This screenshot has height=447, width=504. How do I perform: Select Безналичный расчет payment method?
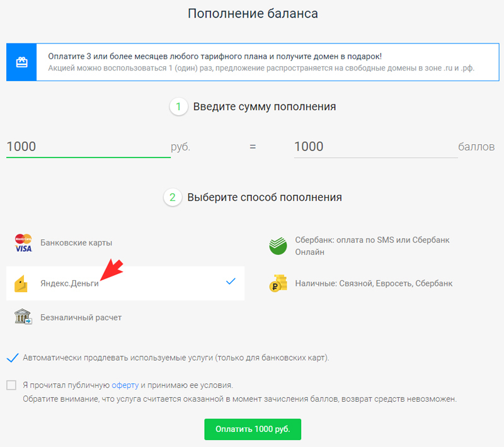[x=125, y=317]
